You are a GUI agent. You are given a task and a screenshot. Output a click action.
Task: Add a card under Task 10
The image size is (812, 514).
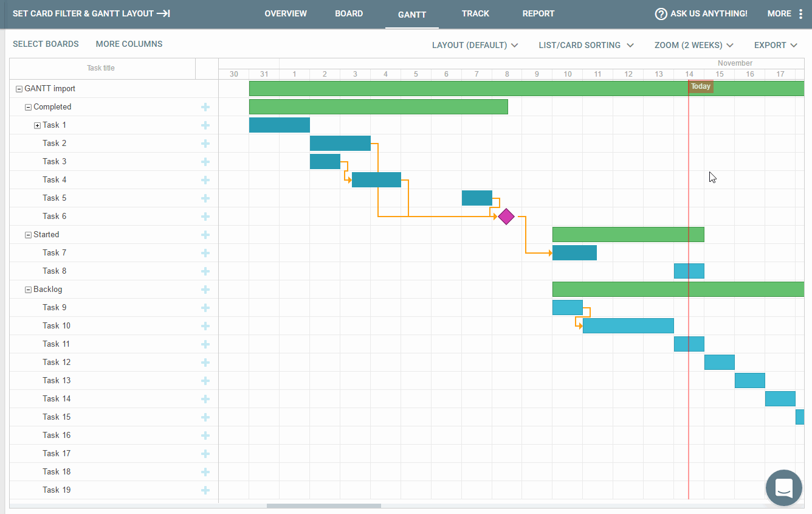pyautogui.click(x=206, y=325)
